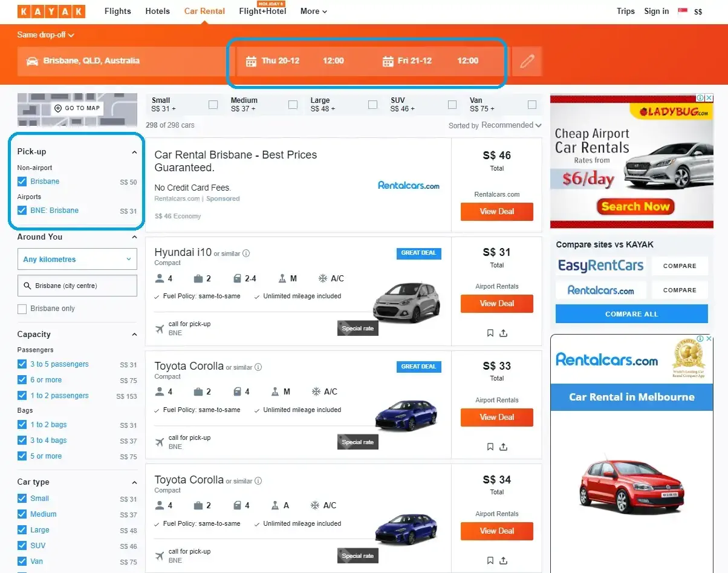The image size is (728, 573).
Task: Select the Car Rental tab
Action: [x=205, y=11]
